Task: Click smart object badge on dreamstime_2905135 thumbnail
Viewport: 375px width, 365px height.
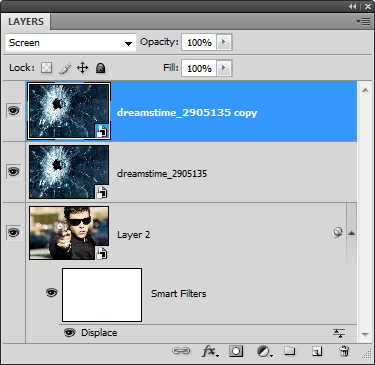Action: (x=102, y=192)
